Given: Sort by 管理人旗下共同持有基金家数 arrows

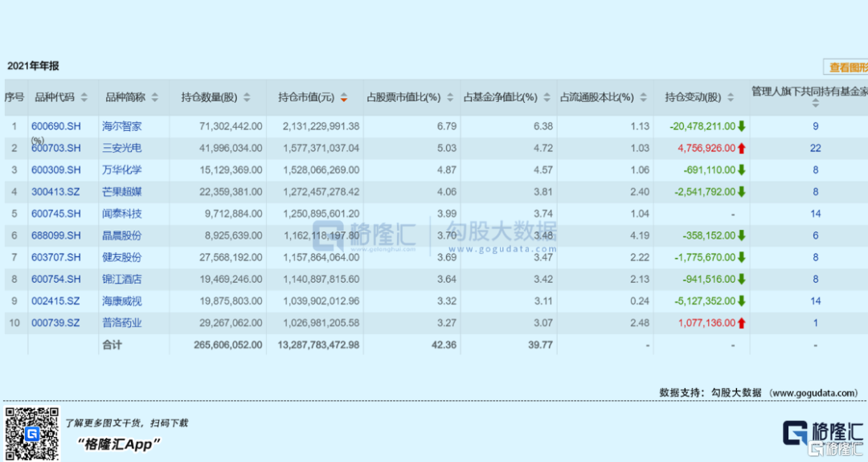Looking at the screenshot, I should coord(816,104).
